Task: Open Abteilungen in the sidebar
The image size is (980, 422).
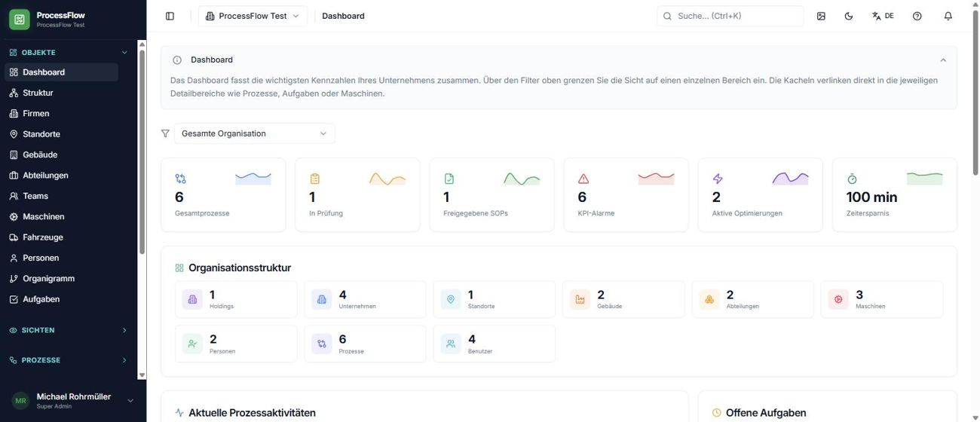Action: 62,176
